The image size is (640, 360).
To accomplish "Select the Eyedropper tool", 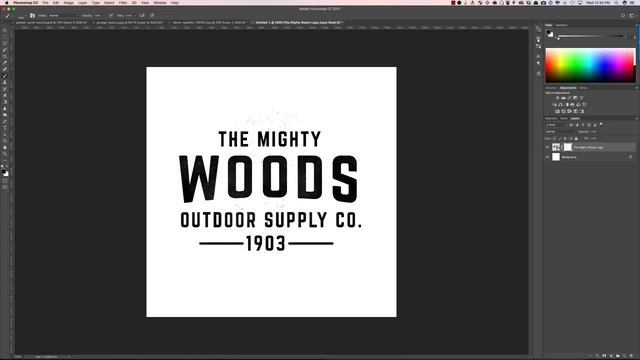I will [x=5, y=63].
